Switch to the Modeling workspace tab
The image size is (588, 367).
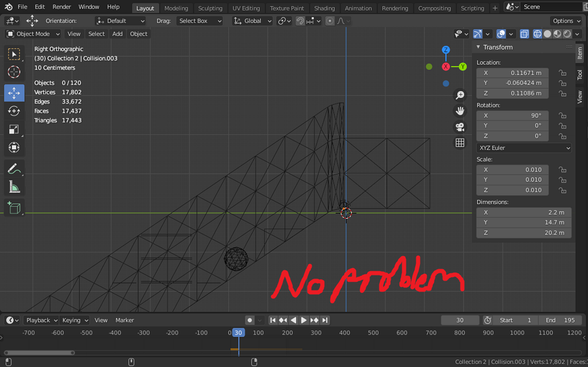pos(176,8)
